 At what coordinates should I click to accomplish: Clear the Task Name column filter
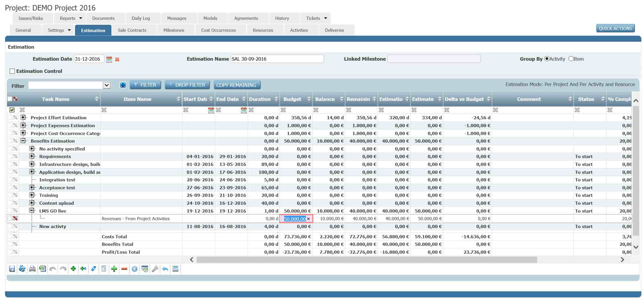click(22, 110)
